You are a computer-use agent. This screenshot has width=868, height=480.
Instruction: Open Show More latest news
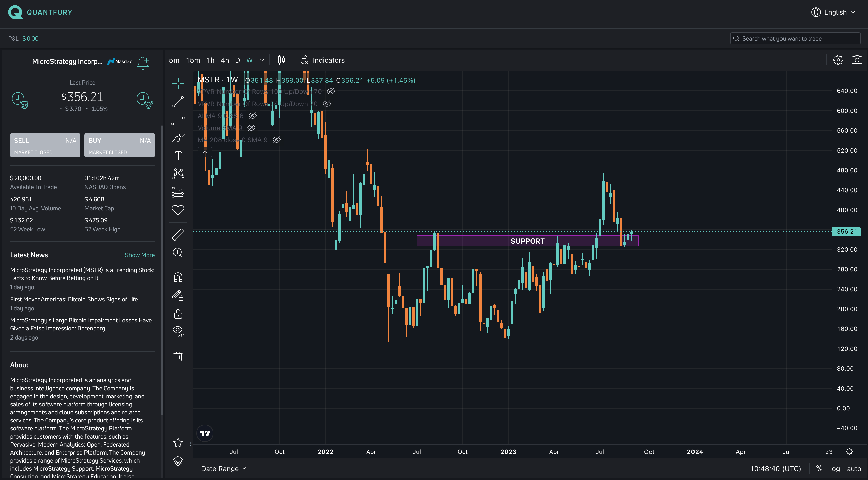pyautogui.click(x=140, y=255)
